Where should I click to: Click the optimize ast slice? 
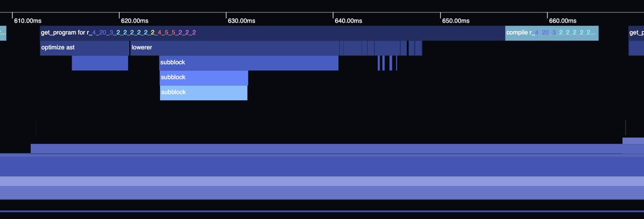[x=84, y=48]
